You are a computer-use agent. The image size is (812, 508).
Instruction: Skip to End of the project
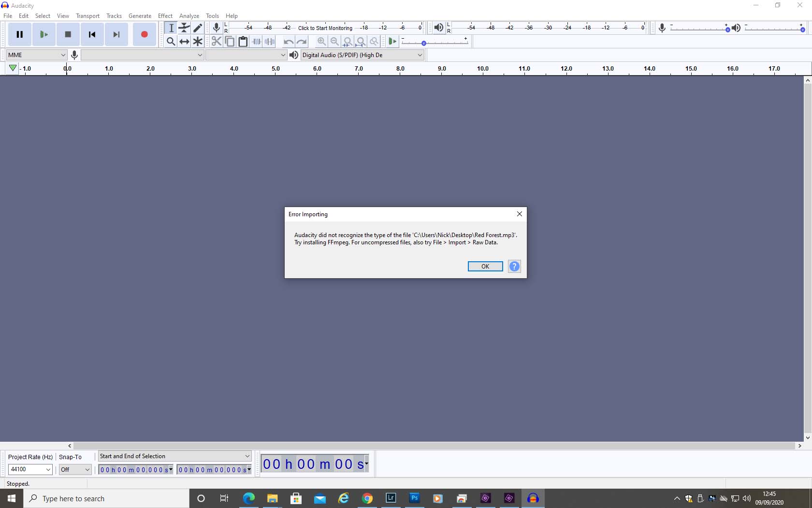116,34
